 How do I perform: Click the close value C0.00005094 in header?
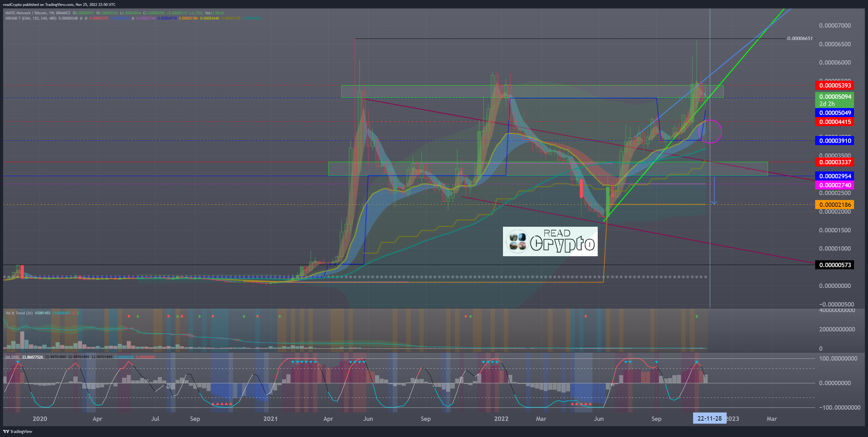coord(154,13)
